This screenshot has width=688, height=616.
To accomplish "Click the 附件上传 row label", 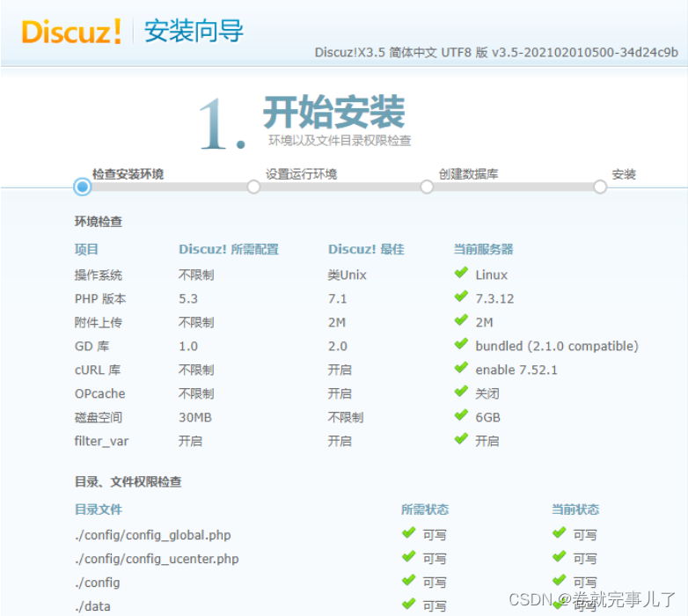I will tap(99, 322).
